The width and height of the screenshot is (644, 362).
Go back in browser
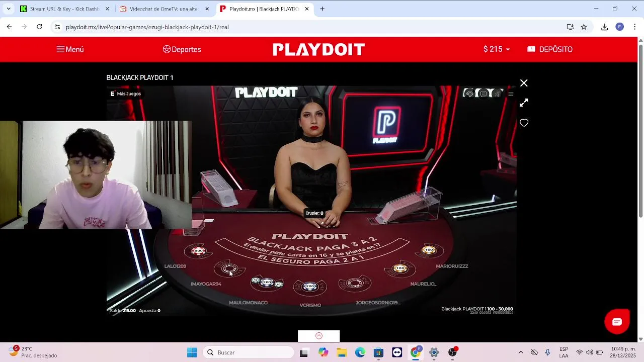point(9,27)
